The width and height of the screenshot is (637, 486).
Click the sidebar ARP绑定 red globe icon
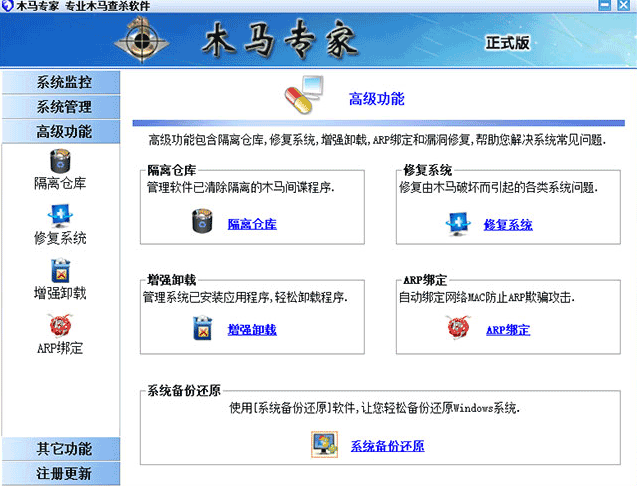pyautogui.click(x=60, y=325)
